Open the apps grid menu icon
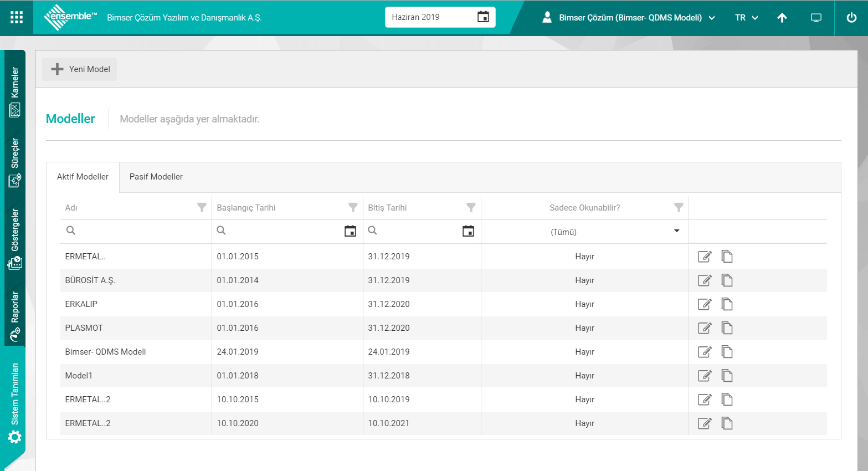868x471 pixels. tap(17, 17)
